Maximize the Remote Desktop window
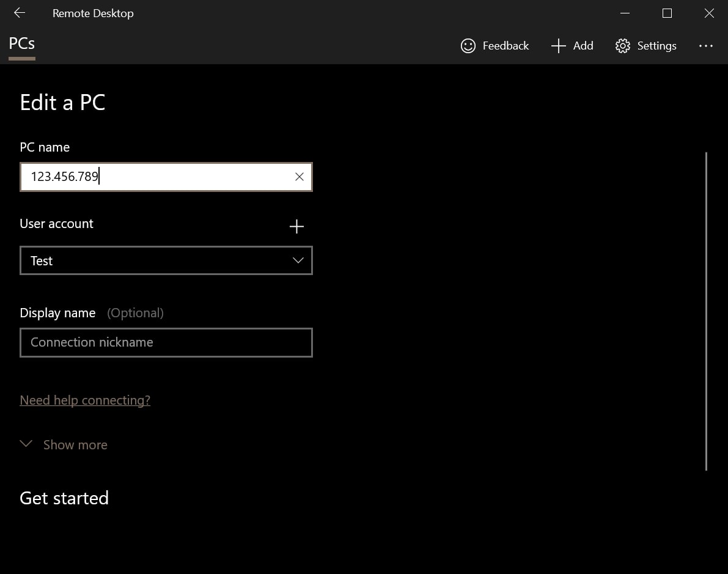This screenshot has height=574, width=728. click(667, 13)
